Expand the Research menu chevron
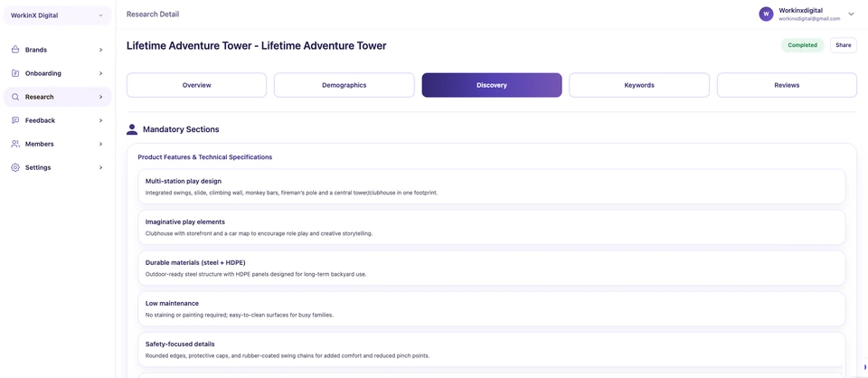Screen dimensions: 868x378 (x=100, y=97)
